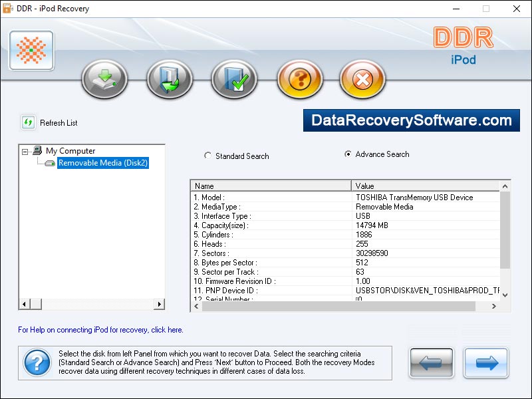The width and height of the screenshot is (532, 399).
Task: Select the green download recovery icon
Action: pos(104,78)
